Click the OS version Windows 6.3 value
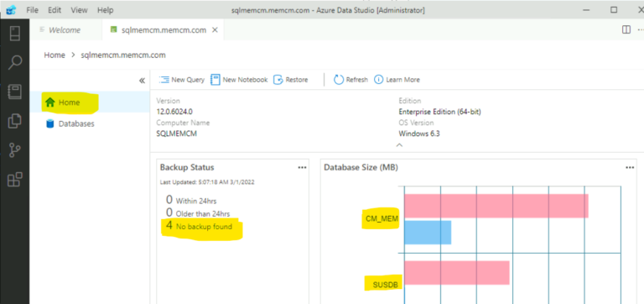 419,134
